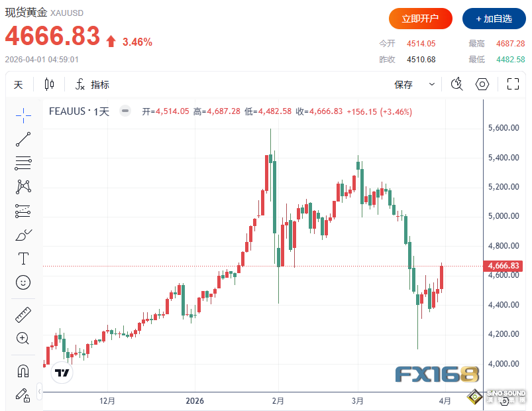The width and height of the screenshot is (532, 411).
Task: Toggle drawing lock on the chart
Action: (23, 394)
